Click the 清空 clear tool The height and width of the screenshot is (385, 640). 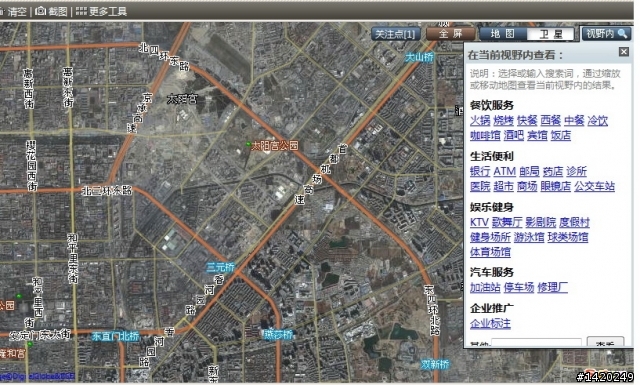13,11
